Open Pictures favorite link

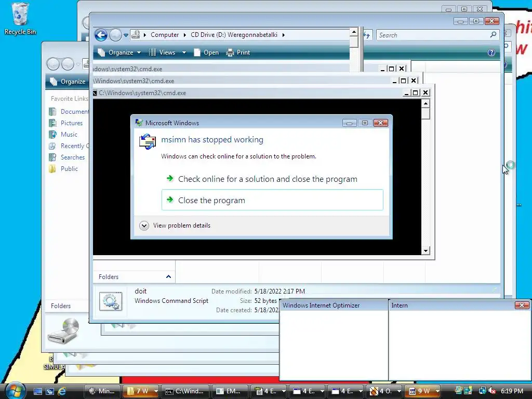tap(72, 123)
